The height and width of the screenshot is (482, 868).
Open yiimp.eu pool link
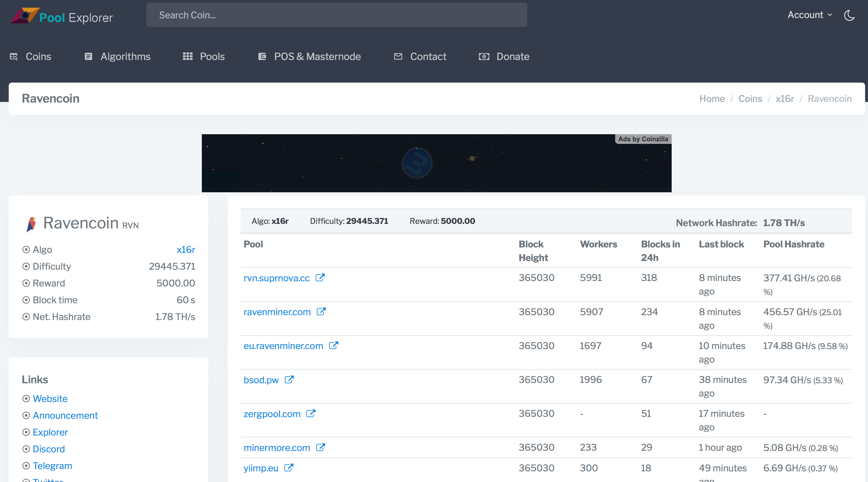point(261,468)
